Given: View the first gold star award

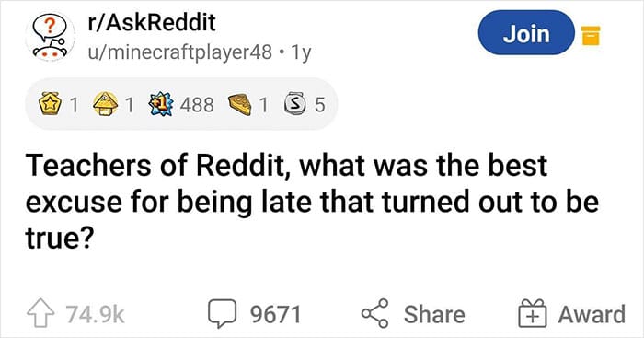Looking at the screenshot, I should tap(50, 104).
